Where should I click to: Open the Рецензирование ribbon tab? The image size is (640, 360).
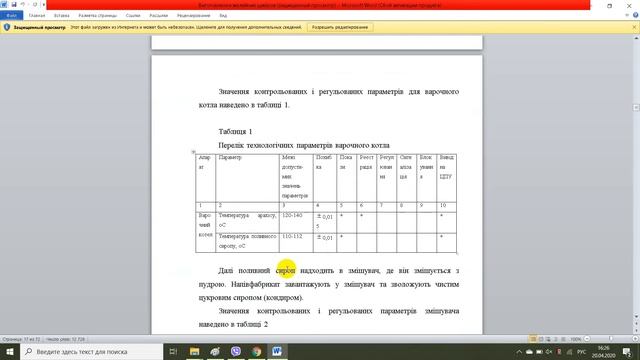(193, 16)
